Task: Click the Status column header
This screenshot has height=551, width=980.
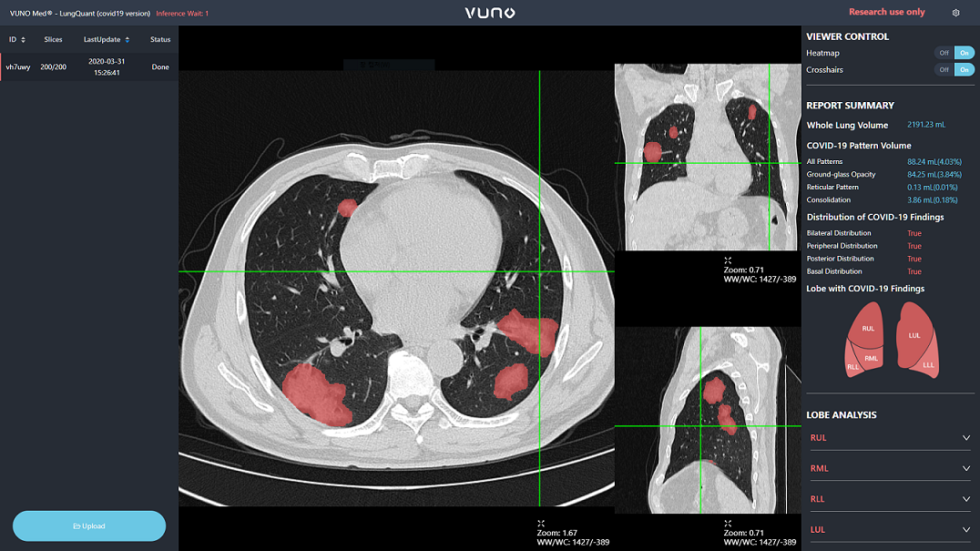Action: (160, 40)
